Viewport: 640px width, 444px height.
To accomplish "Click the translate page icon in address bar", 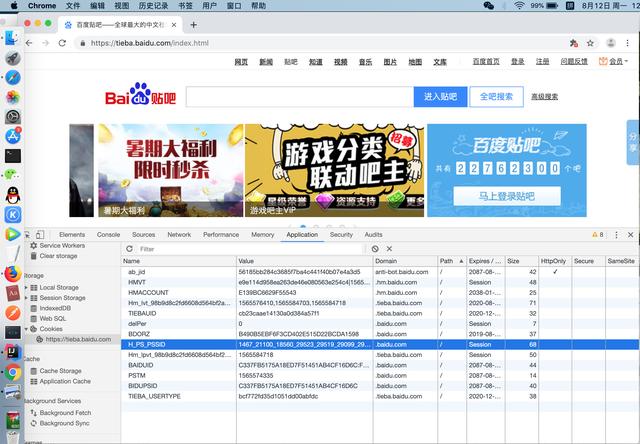I will click(x=573, y=43).
